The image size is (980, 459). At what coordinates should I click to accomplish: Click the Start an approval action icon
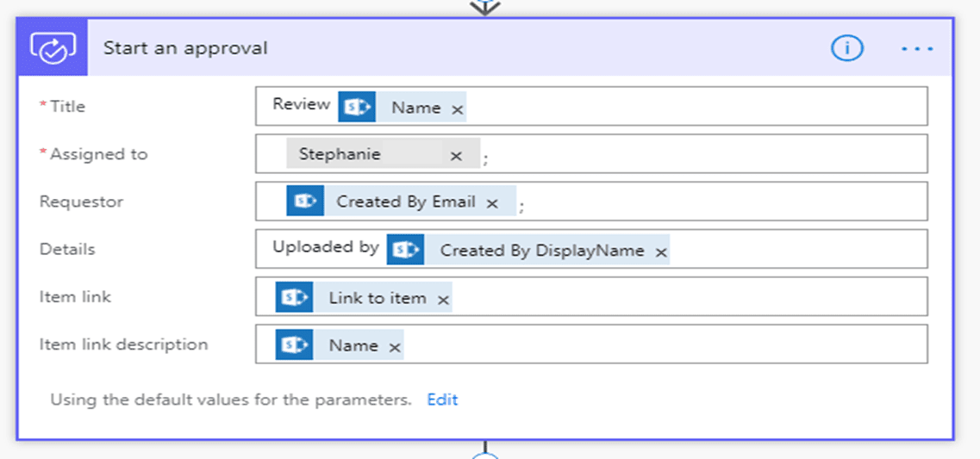point(53,47)
